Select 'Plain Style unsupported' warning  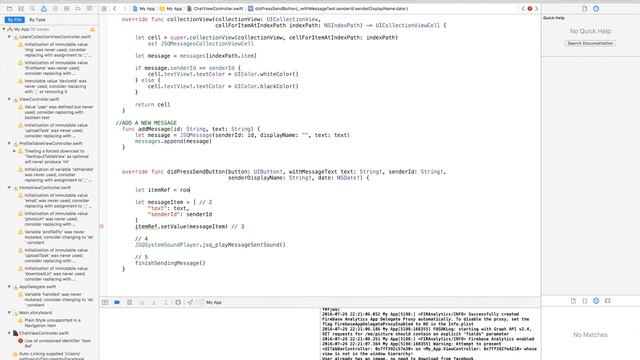click(52, 323)
